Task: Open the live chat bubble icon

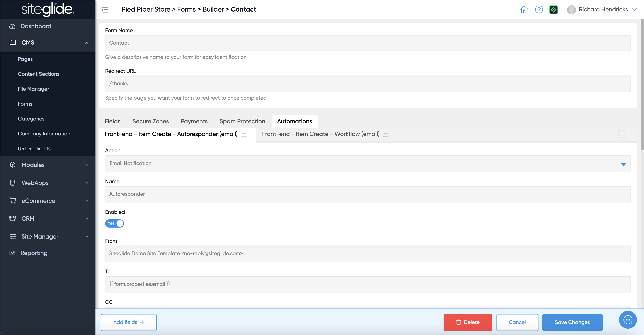Action: (628, 320)
